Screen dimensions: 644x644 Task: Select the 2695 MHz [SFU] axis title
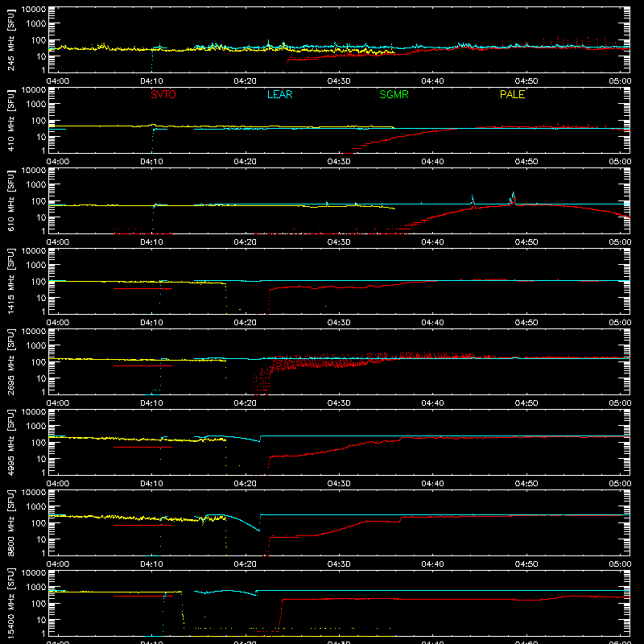tap(10, 362)
